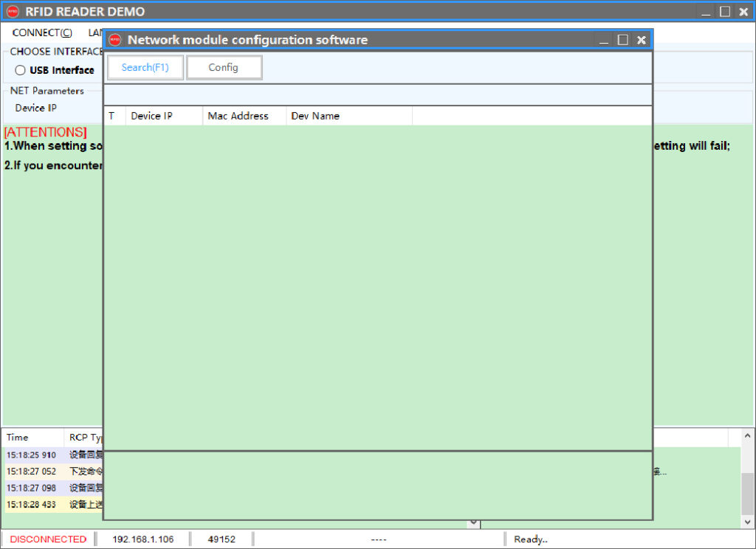This screenshot has width=756, height=549.
Task: Close the RFID READER DEMO main window
Action: (x=743, y=12)
